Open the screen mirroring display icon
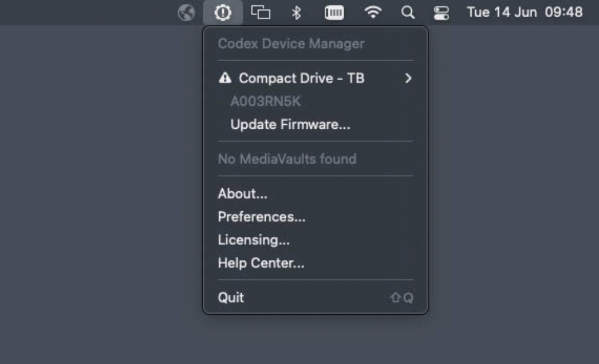 [x=261, y=12]
